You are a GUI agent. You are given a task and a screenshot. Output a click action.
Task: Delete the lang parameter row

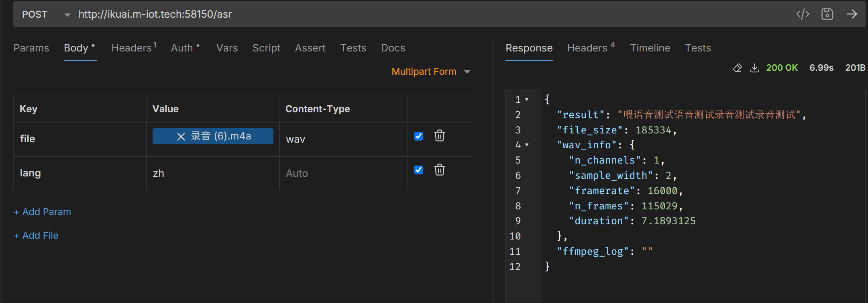point(439,170)
